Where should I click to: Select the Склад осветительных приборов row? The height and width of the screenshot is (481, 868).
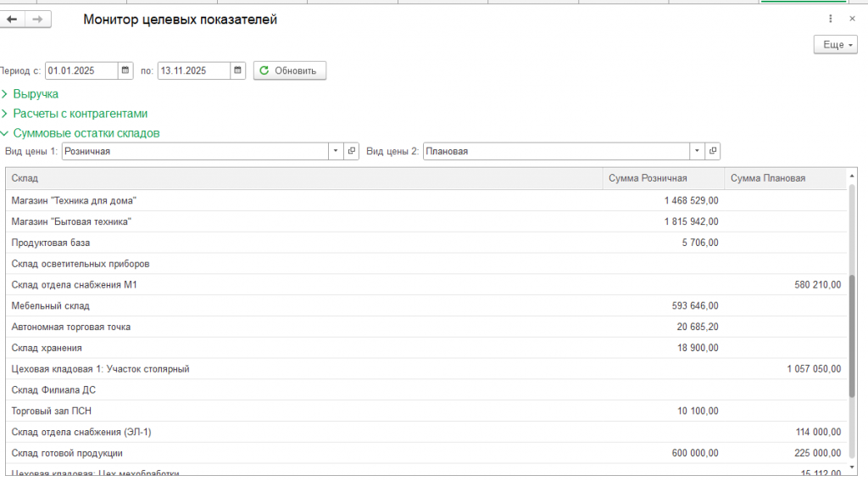426,264
